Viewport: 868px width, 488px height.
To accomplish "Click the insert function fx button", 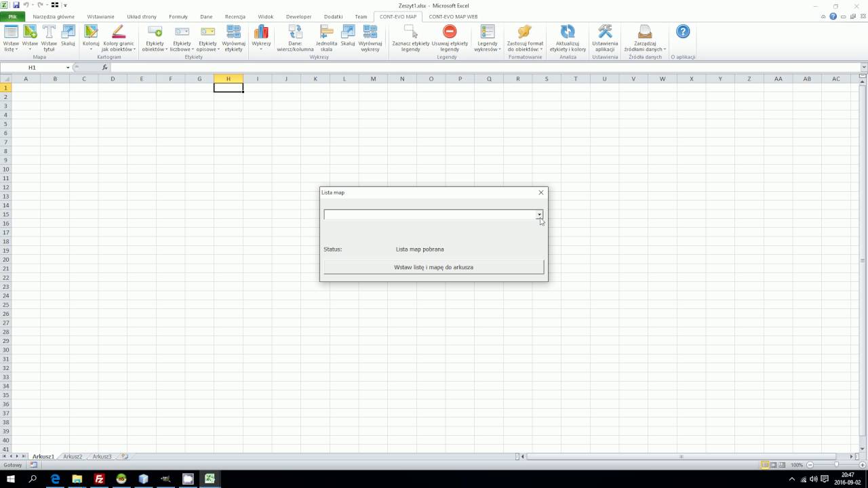I will pyautogui.click(x=104, y=68).
